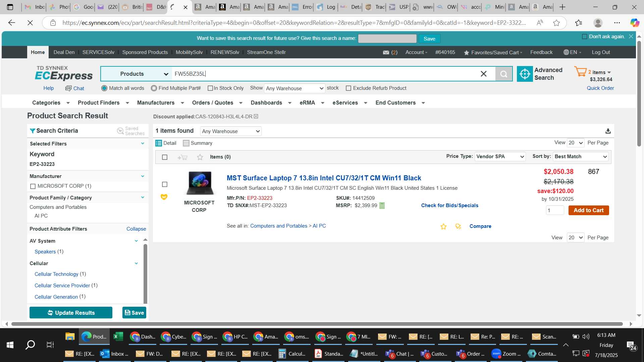This screenshot has width=644, height=362.
Task: Click browser favorites star icon
Action: pyautogui.click(x=556, y=23)
